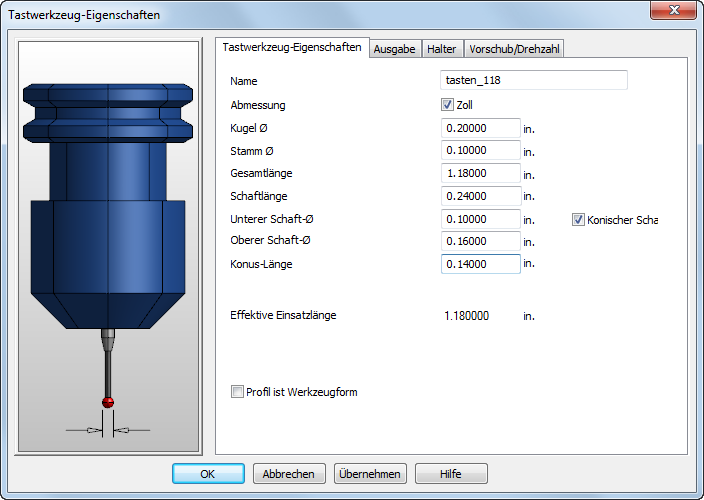Click the Stamm Ø input field
This screenshot has width=704, height=500.
click(480, 150)
